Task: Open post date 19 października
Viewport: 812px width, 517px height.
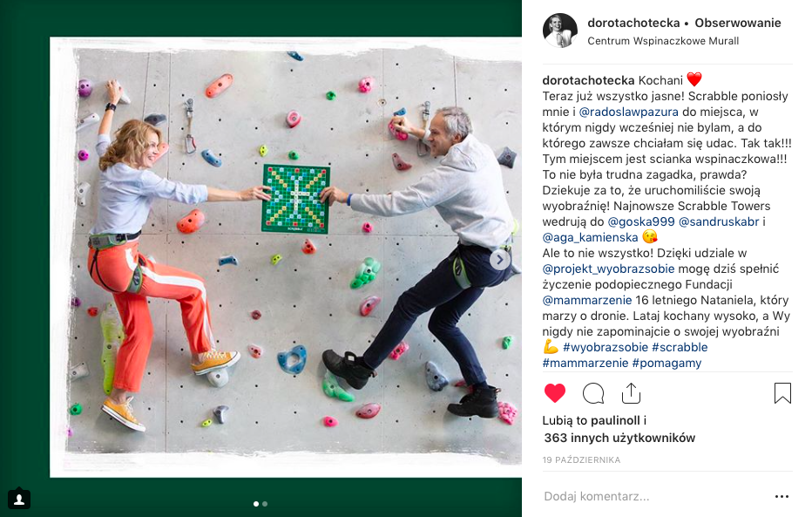Action: (581, 459)
